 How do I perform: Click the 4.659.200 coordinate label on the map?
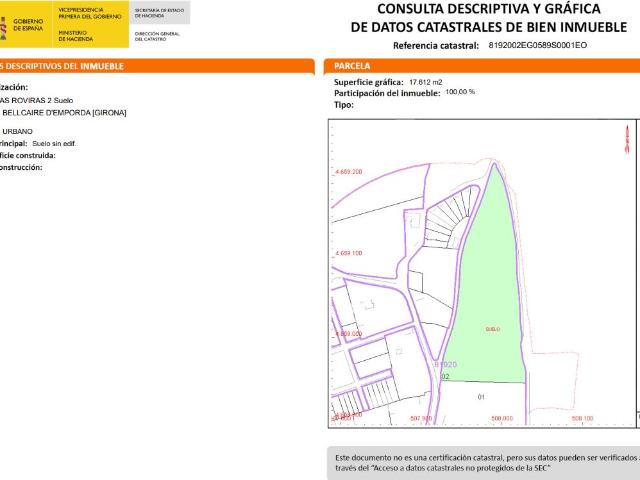tap(347, 172)
